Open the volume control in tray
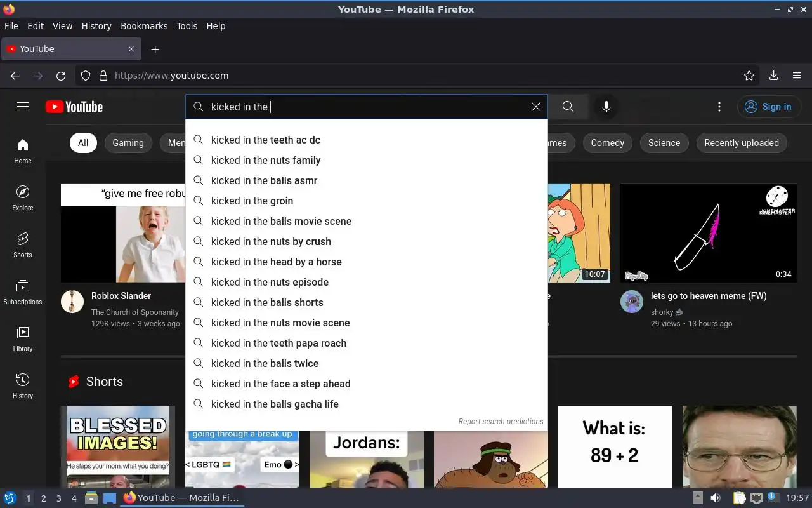 tap(716, 498)
